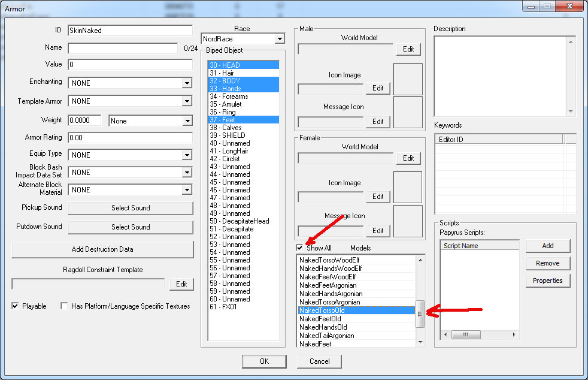
Task: Confirm with the OK button
Action: pos(265,361)
